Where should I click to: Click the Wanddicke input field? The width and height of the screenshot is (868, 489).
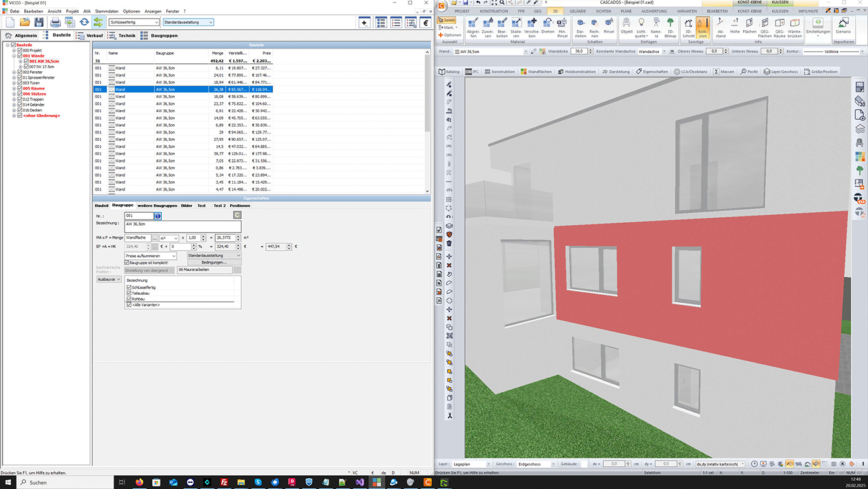(x=578, y=51)
